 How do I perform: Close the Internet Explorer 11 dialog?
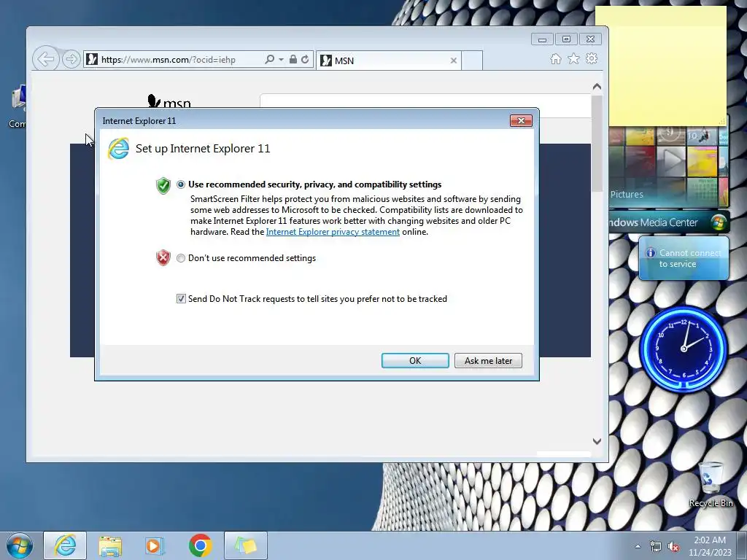(x=521, y=120)
